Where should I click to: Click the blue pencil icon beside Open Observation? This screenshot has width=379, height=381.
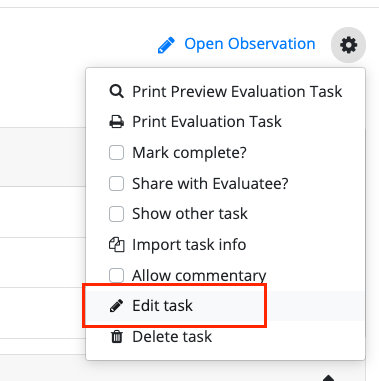pyautogui.click(x=166, y=45)
